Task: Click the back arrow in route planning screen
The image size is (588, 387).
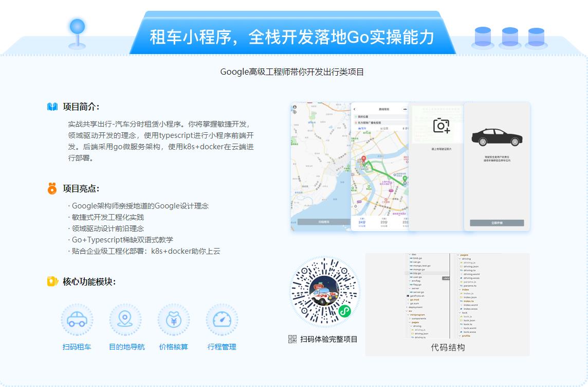Action: 354,109
